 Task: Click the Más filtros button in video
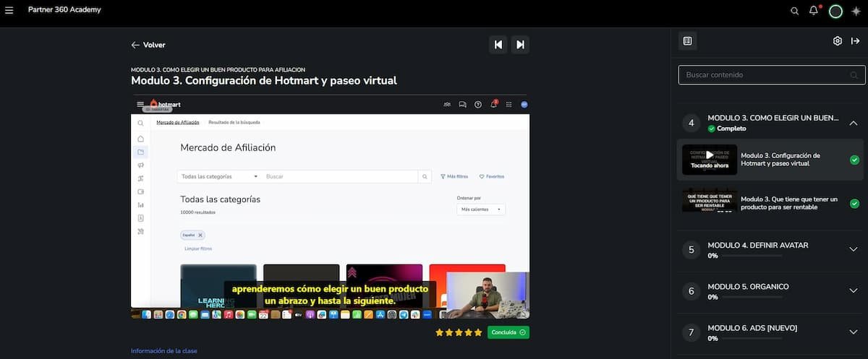click(454, 176)
